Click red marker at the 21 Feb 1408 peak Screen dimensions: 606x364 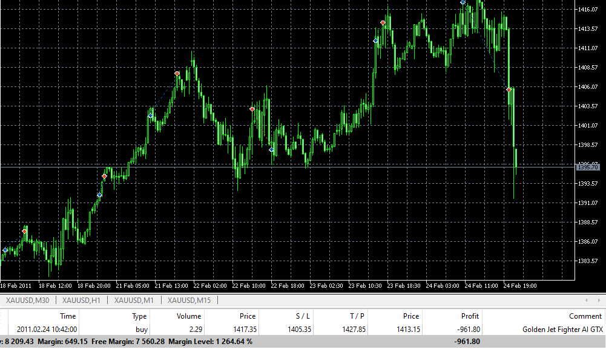(x=177, y=74)
